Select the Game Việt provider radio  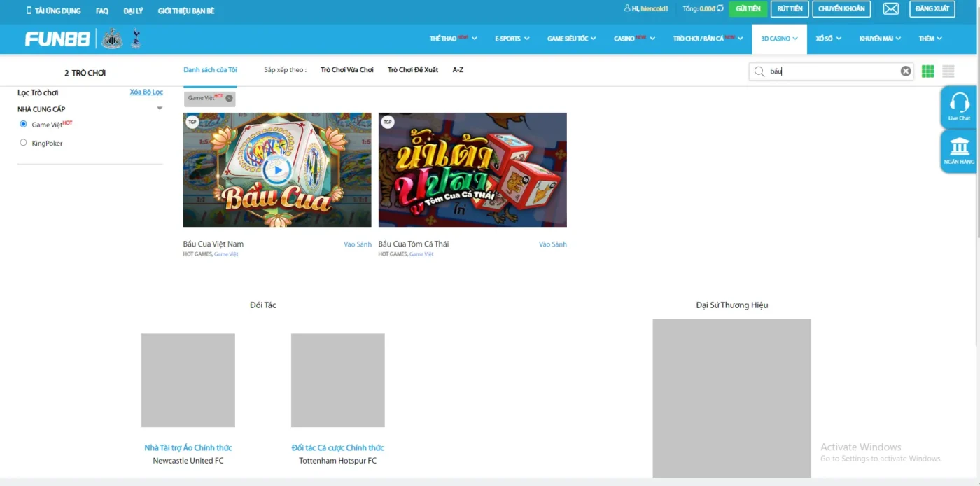point(23,124)
